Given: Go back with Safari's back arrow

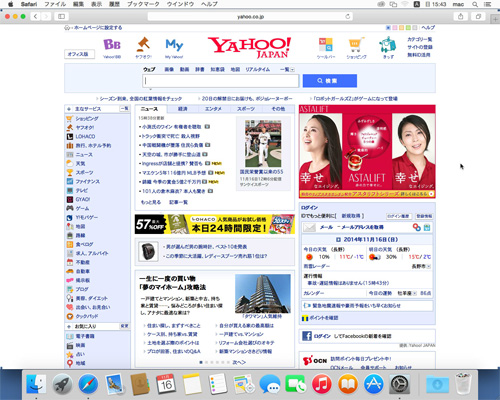Looking at the screenshot, I should coord(35,16).
